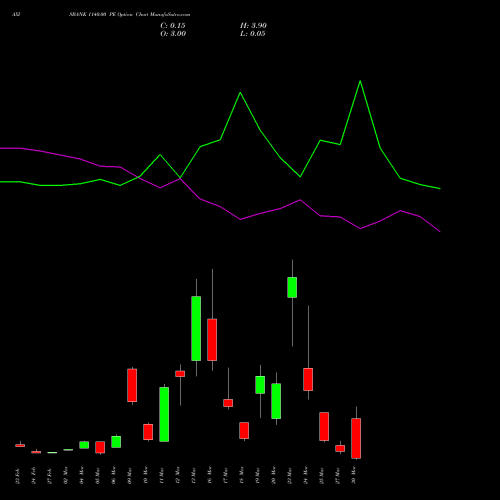This screenshot has height=500, width=500.
Task: Click the 09 Mar date label
Action: tap(130, 476)
